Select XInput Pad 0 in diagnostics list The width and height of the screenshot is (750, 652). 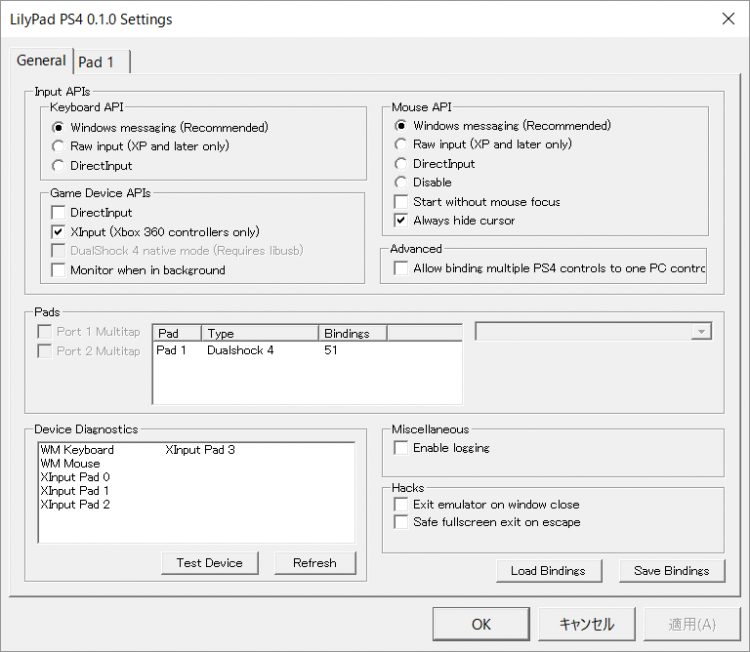[75, 477]
